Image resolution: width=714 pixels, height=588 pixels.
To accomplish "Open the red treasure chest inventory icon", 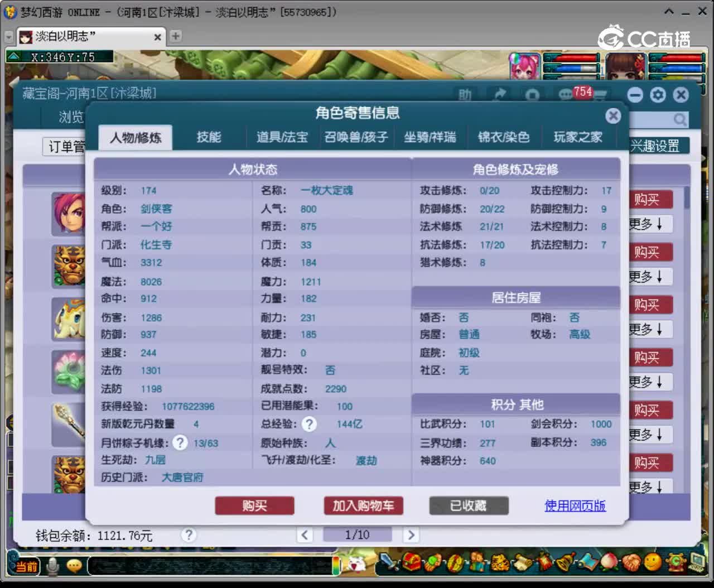I will [x=412, y=562].
